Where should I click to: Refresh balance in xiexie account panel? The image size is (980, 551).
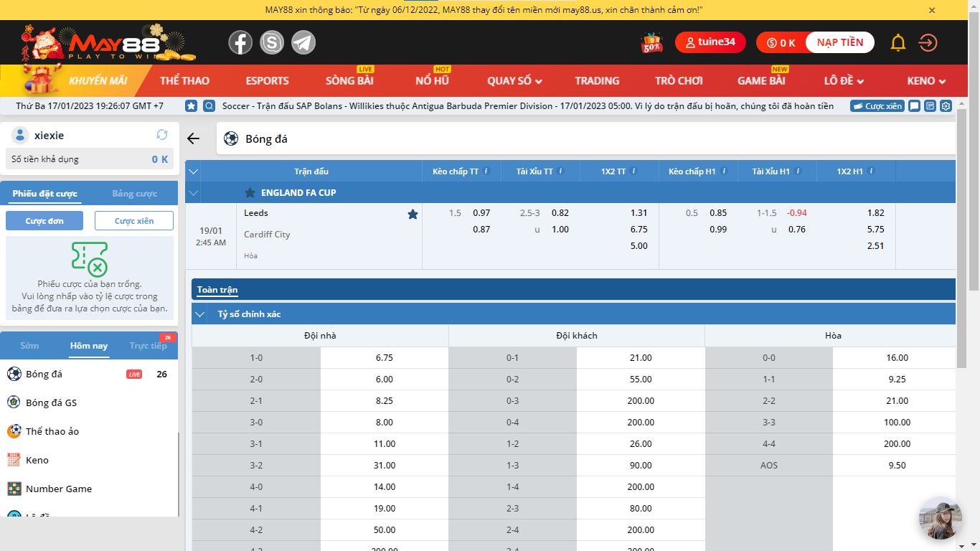(162, 135)
